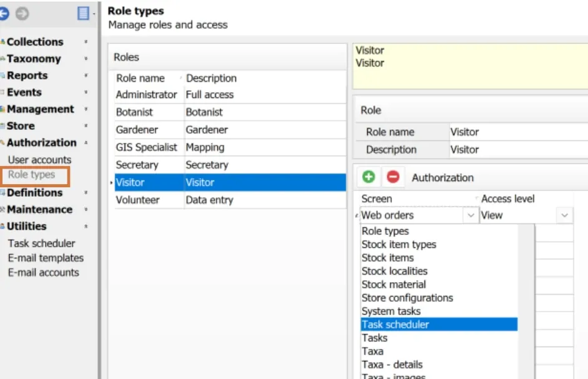Select the GIS Specialist role row

click(x=230, y=147)
